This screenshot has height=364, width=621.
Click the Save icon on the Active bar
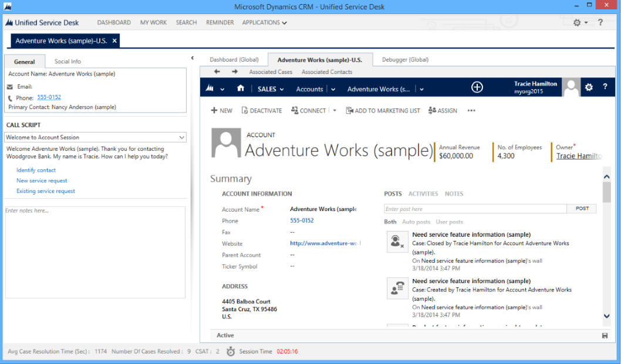point(605,335)
